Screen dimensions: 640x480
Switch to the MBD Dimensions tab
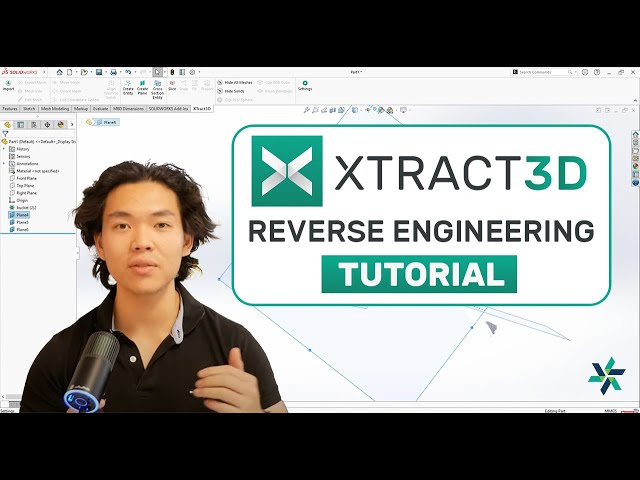point(128,109)
